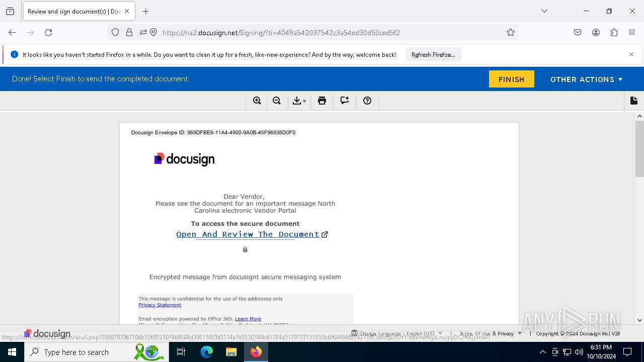The image size is (644, 362).
Task: Expand the list all tabs chevron
Action: [544, 11]
